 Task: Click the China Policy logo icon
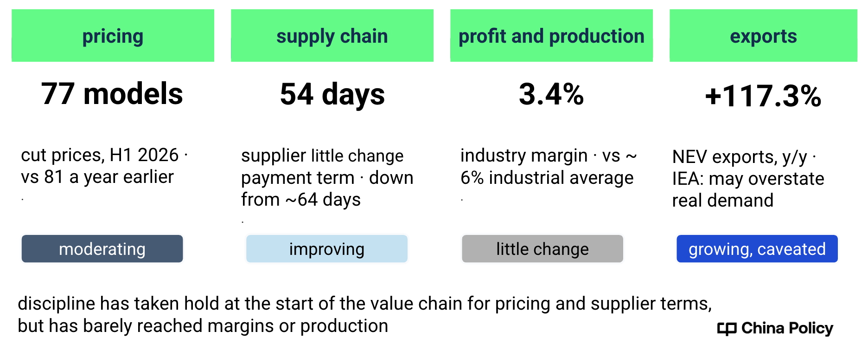[x=727, y=329]
